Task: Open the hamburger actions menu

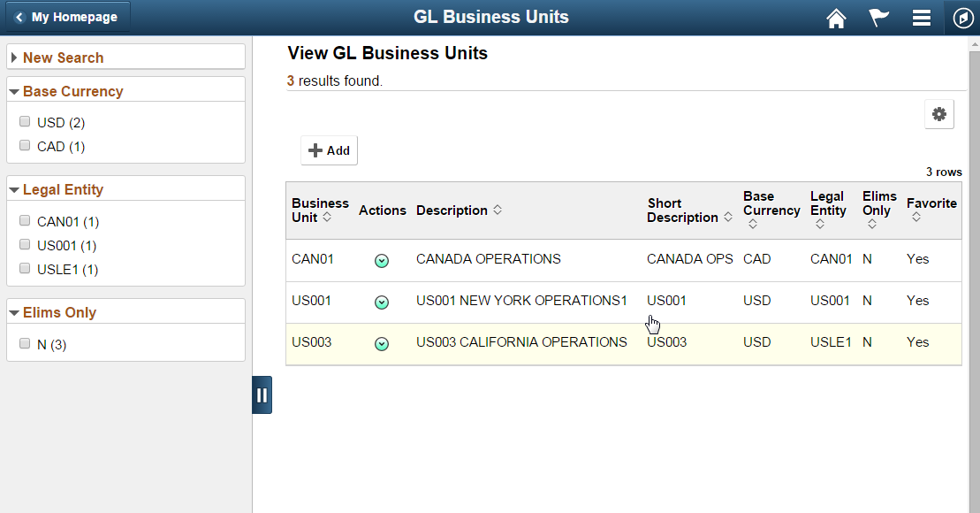Action: pos(922,18)
